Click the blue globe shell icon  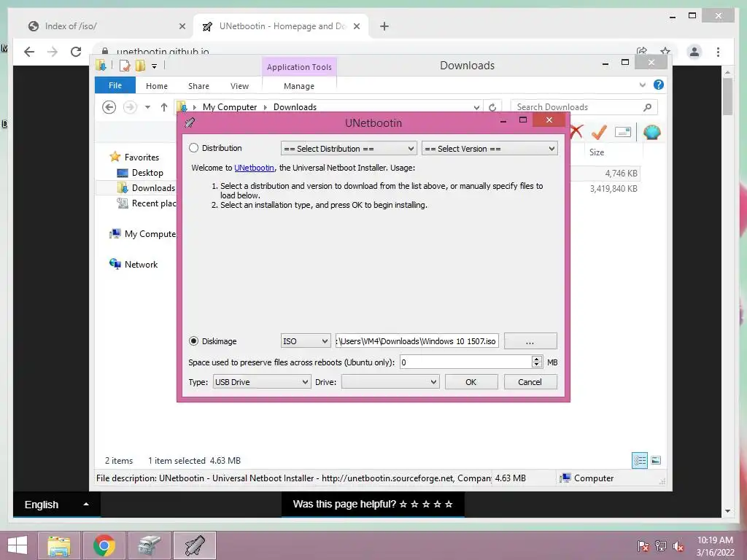(x=651, y=132)
